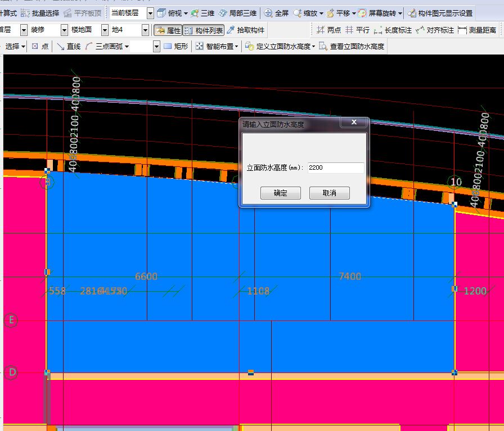Expand the 俯视 view dropdown arrow

coord(186,13)
